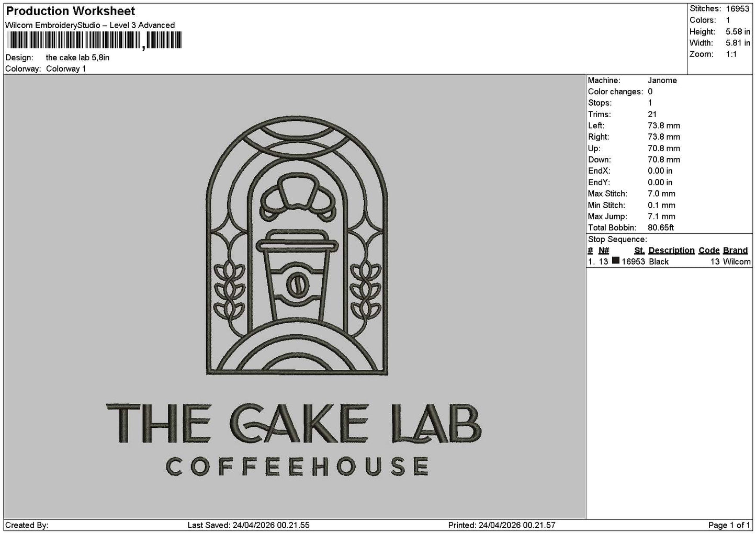This screenshot has height=534, width=756.
Task: Click the Max Stitch value 7.0 mm
Action: pyautogui.click(x=662, y=194)
